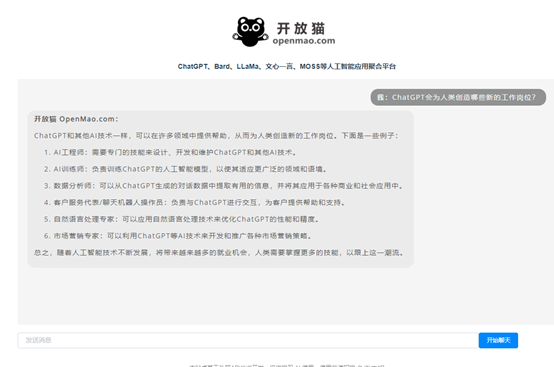Image resolution: width=554 pixels, height=367 pixels.
Task: Click the user question bubble about ChatGPT jobs
Action: [458, 97]
